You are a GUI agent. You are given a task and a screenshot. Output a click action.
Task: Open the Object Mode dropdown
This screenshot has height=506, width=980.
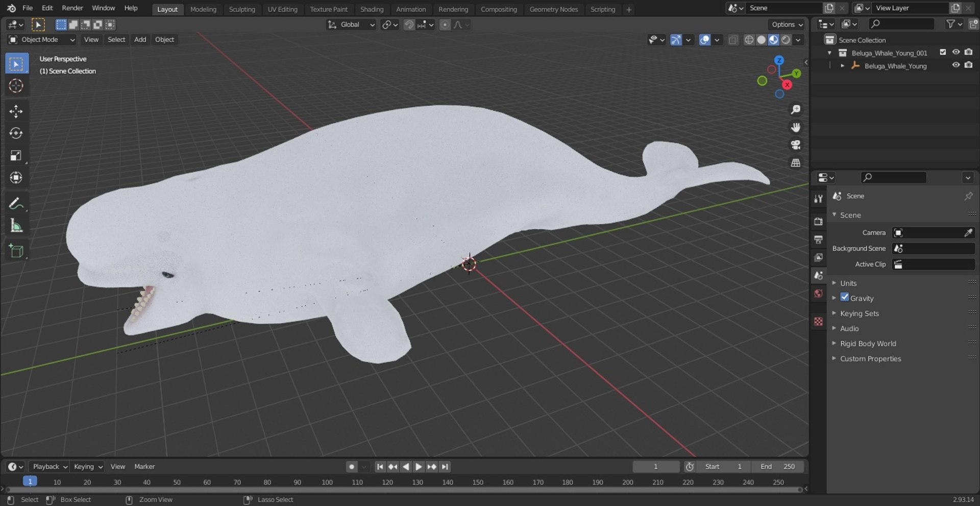pos(42,40)
